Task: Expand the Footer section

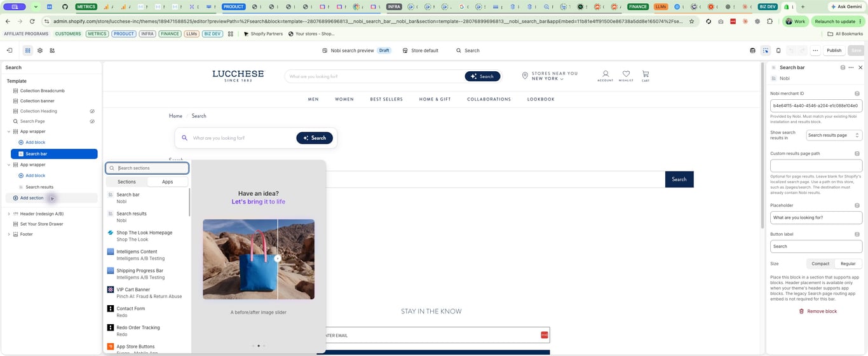Action: pyautogui.click(x=9, y=234)
